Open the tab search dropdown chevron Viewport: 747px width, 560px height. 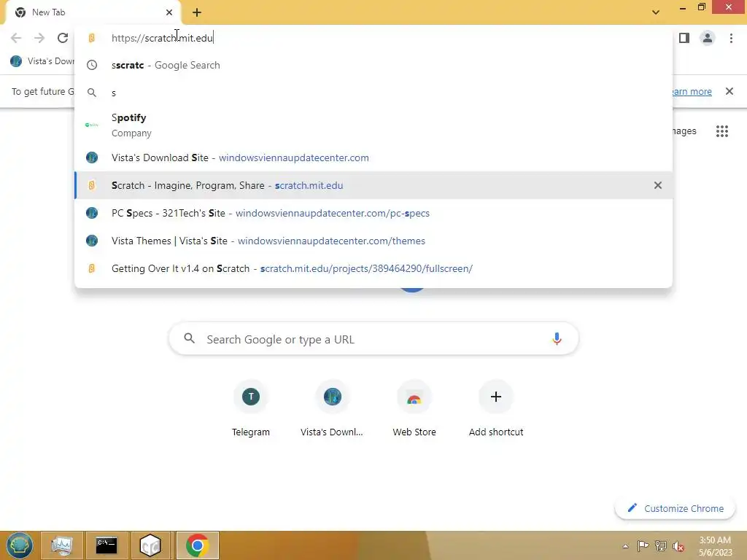(x=656, y=12)
